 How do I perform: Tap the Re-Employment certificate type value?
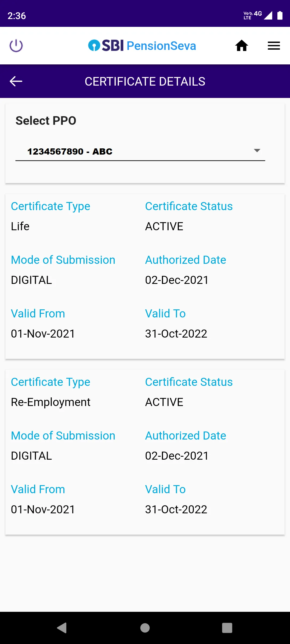point(50,402)
